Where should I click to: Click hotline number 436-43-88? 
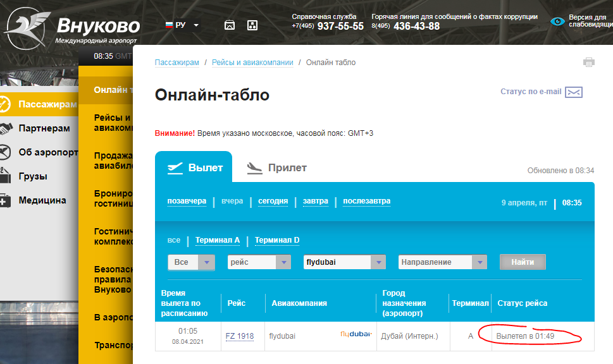[416, 26]
